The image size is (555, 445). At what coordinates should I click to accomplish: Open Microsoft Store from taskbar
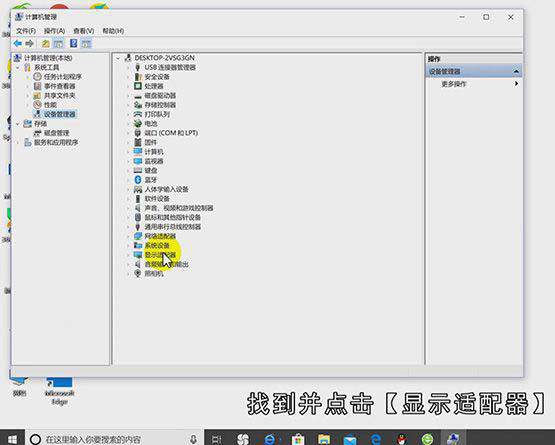tap(298, 439)
